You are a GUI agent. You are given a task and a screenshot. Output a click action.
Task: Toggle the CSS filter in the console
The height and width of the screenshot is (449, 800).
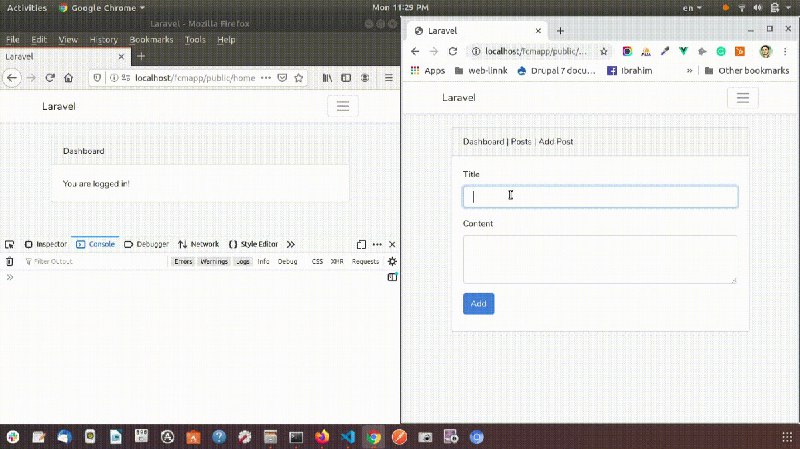point(317,262)
